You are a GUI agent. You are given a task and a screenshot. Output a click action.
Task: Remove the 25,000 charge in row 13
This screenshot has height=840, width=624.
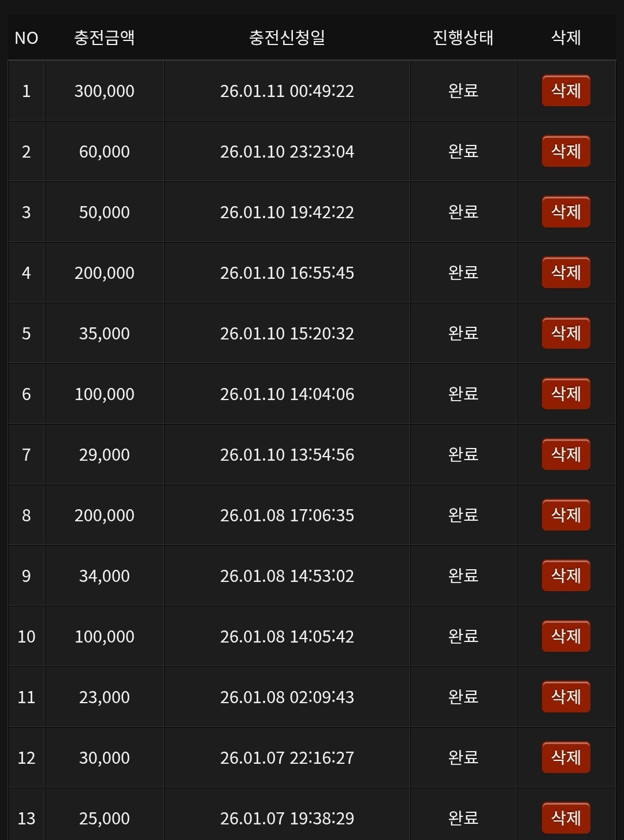566,817
